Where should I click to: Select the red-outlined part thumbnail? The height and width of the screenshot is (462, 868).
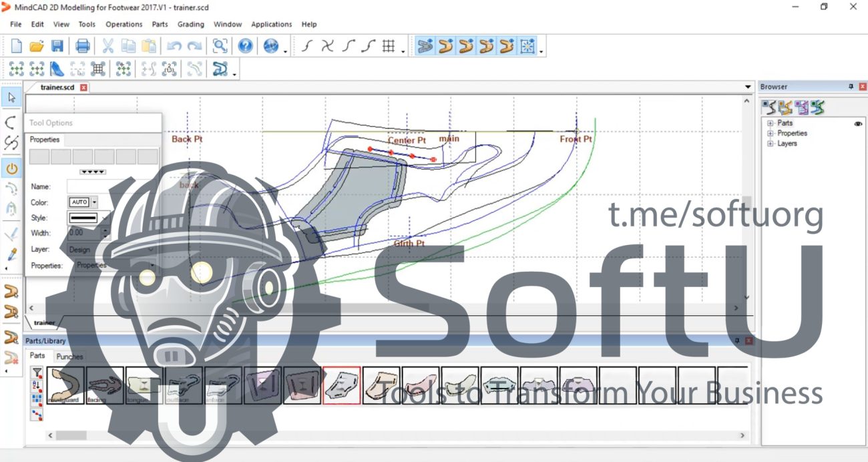[342, 385]
